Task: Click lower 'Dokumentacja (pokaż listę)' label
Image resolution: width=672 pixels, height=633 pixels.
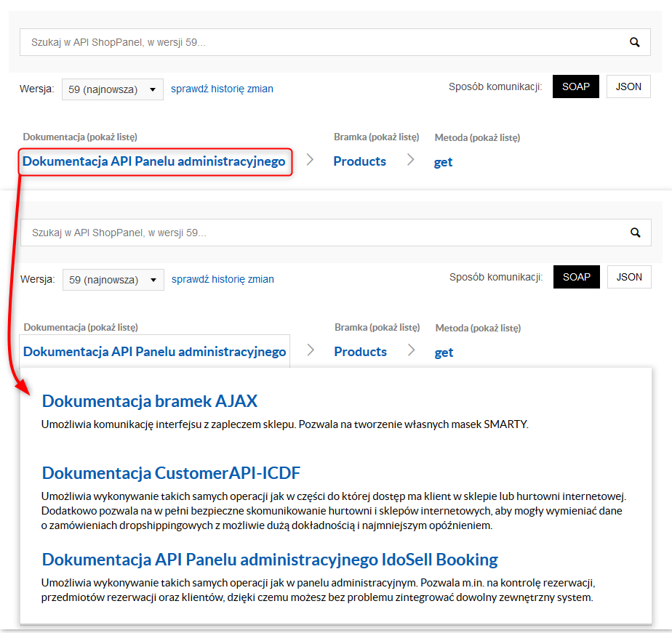Action: click(81, 327)
